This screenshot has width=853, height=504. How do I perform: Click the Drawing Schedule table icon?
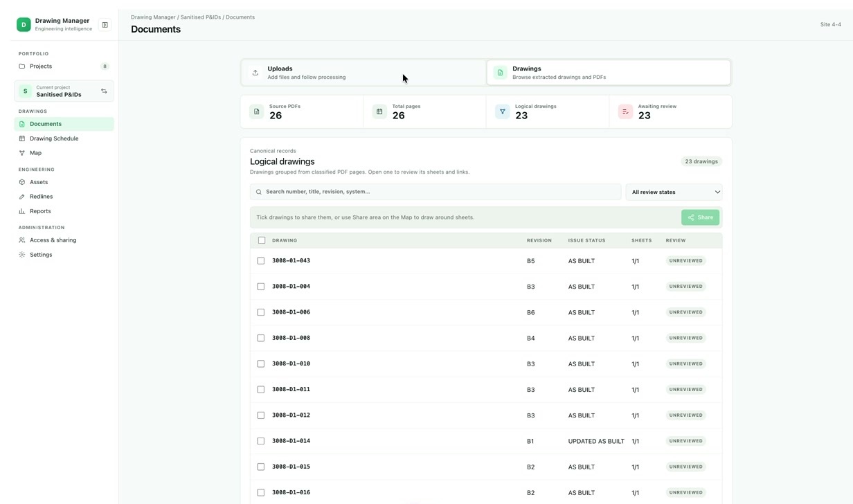tap(22, 138)
